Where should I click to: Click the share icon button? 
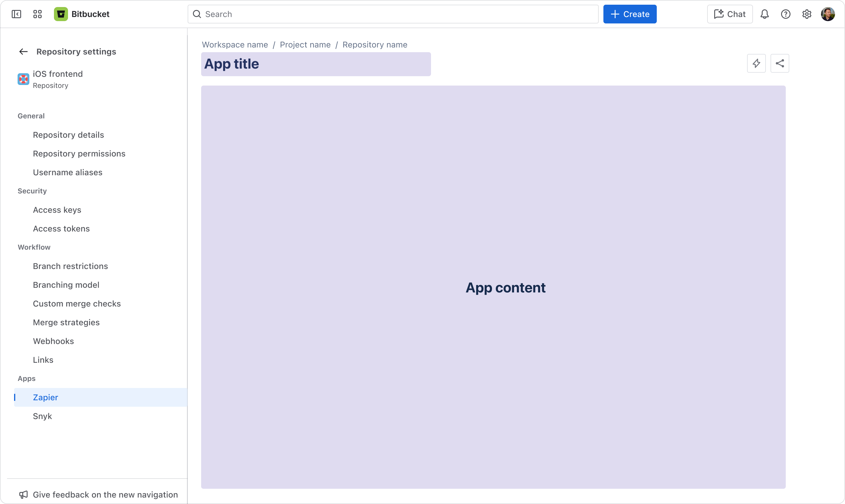tap(779, 63)
